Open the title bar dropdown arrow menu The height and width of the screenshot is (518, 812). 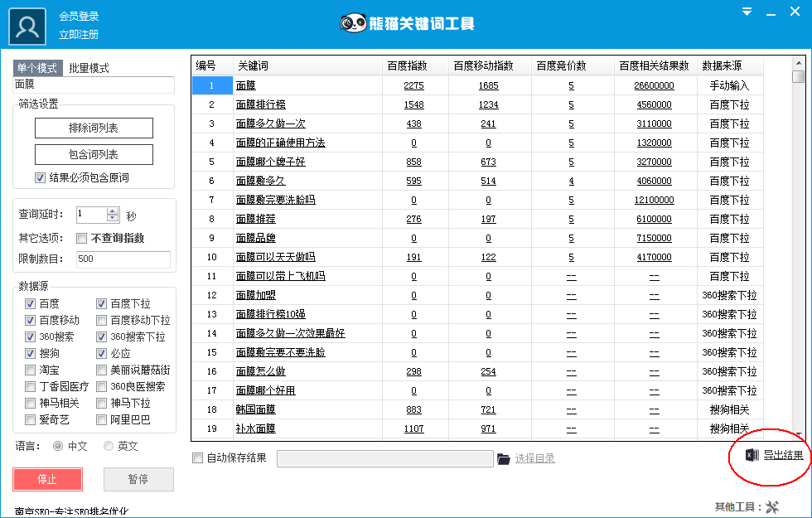747,11
